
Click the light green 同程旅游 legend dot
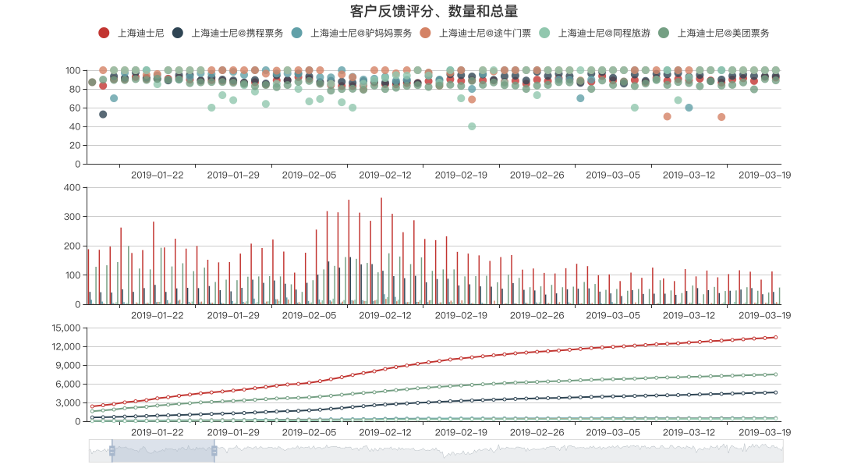544,34
